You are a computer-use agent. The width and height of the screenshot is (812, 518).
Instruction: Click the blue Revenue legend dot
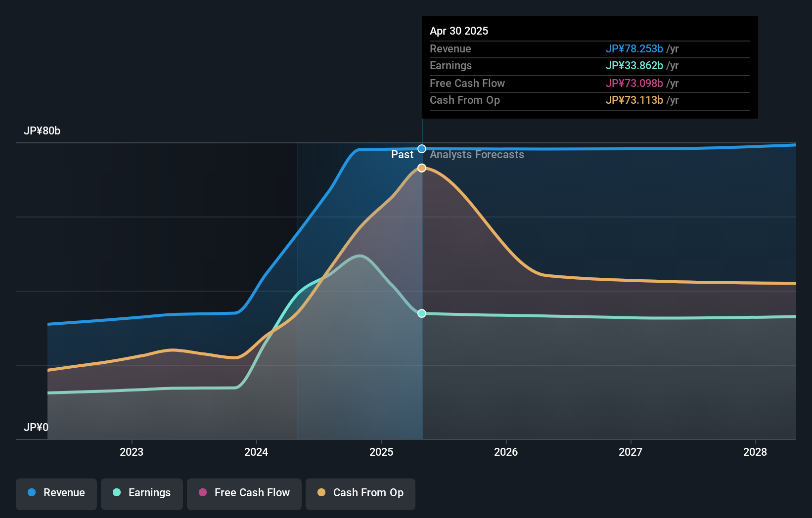32,492
